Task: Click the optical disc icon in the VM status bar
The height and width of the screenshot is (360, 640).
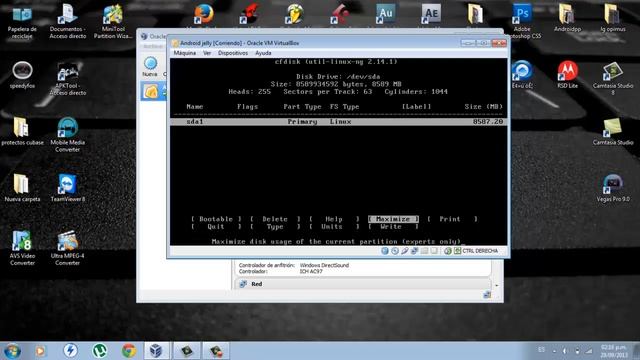Action: click(395, 251)
